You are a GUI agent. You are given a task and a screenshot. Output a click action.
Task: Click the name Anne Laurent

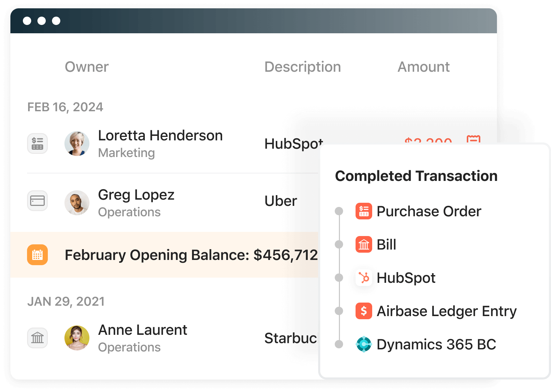coord(142,330)
